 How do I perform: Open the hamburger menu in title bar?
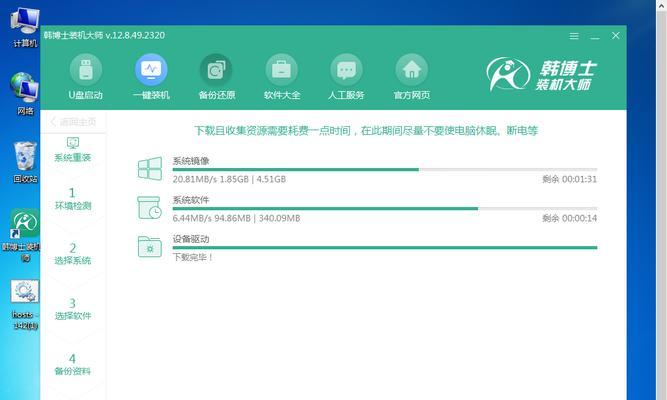[574, 36]
